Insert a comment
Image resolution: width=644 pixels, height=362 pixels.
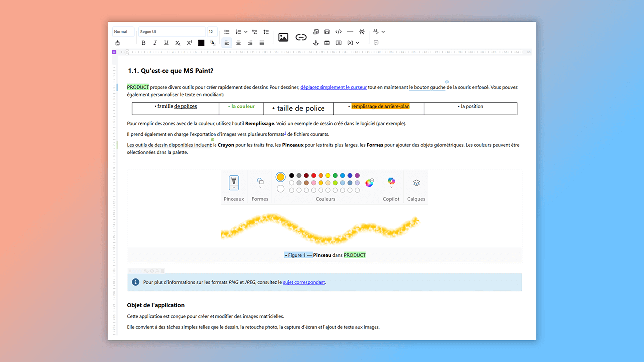(376, 42)
